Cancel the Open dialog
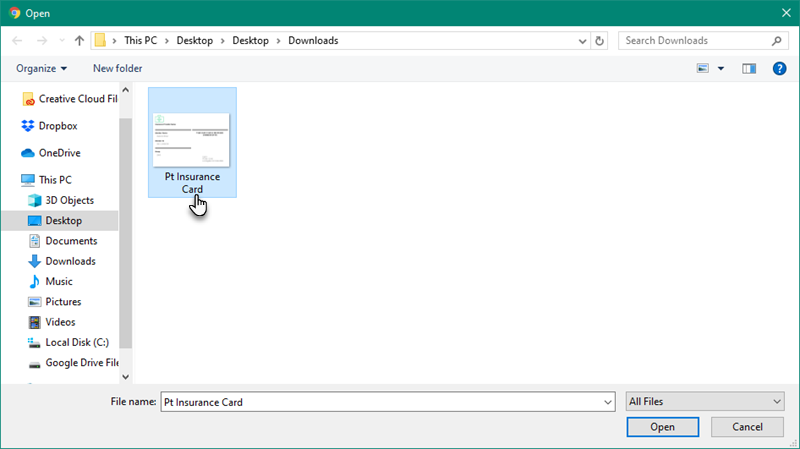This screenshot has width=800, height=449. click(747, 427)
